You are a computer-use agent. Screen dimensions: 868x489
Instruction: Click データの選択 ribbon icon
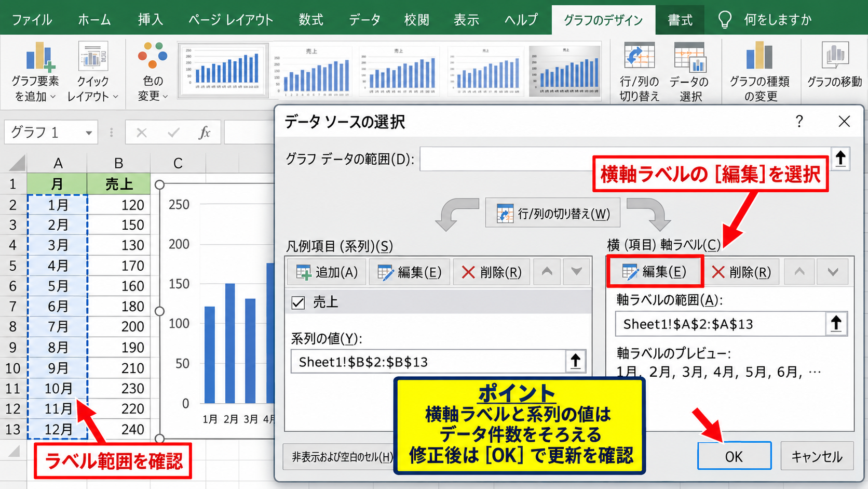click(x=689, y=72)
